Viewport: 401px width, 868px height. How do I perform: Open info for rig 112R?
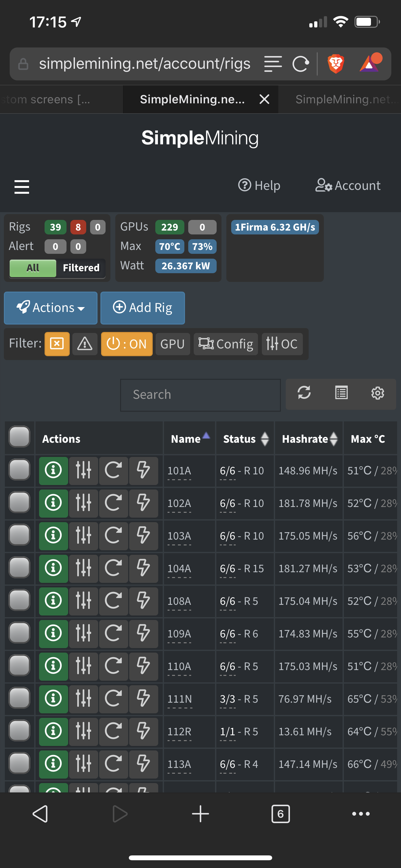tap(53, 731)
